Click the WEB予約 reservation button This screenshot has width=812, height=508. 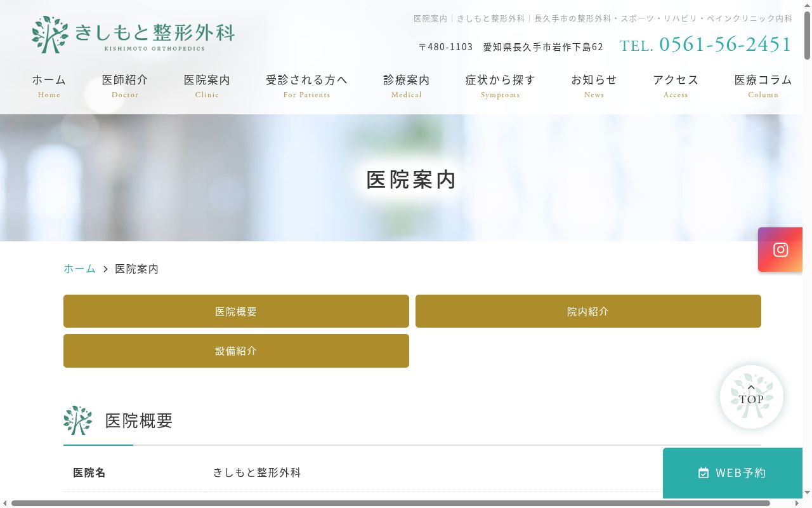click(733, 473)
